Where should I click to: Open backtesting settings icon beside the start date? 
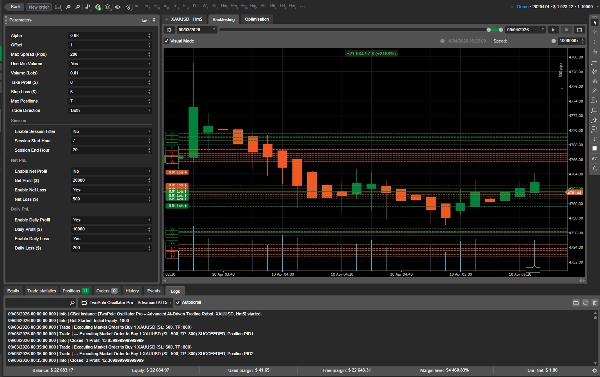coord(169,29)
